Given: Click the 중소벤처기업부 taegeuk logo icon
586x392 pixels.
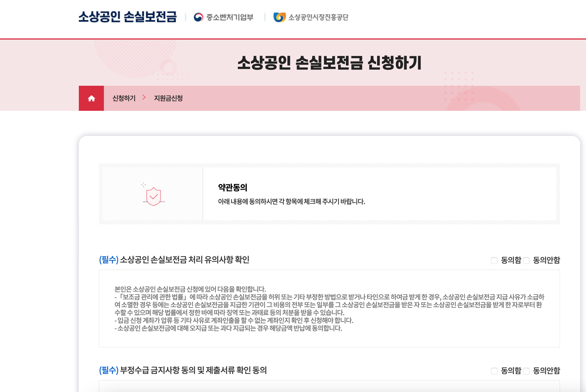Looking at the screenshot, I should click(x=198, y=17).
